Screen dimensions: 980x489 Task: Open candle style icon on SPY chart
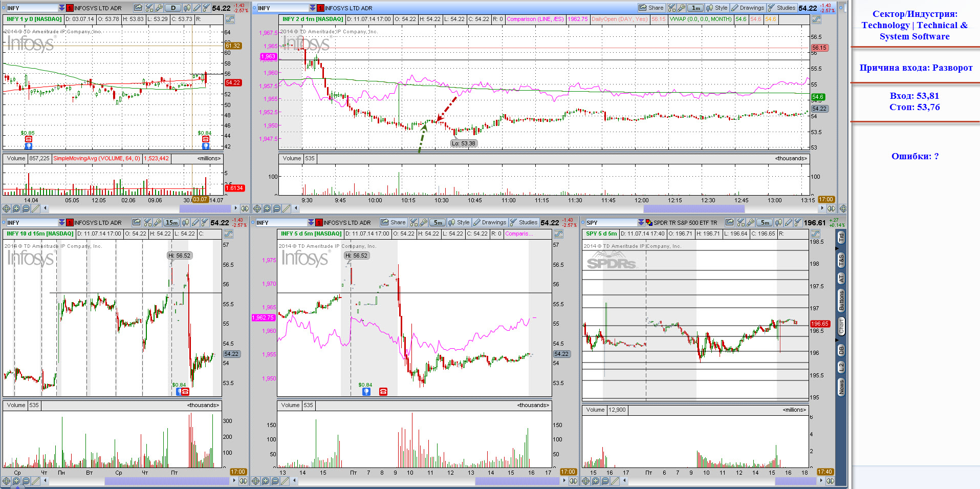tap(778, 222)
